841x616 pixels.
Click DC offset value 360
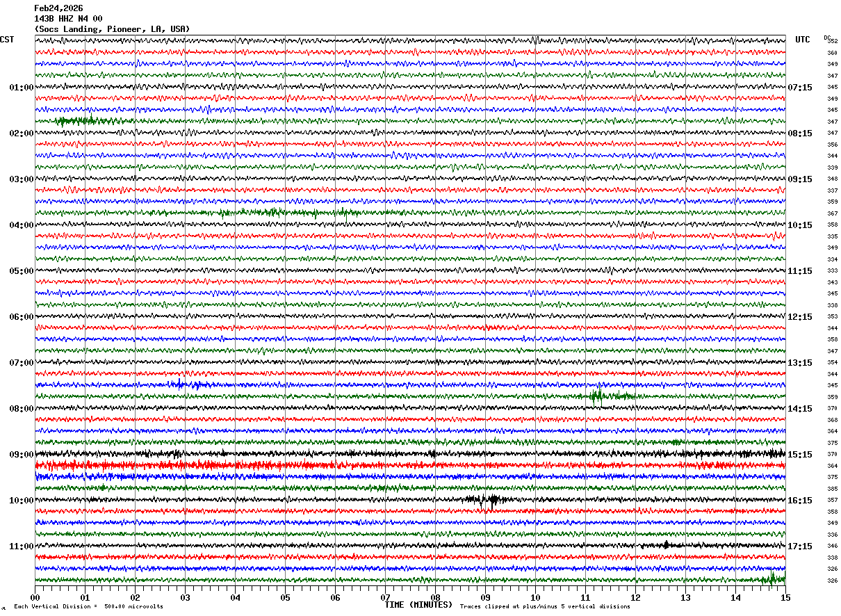point(832,53)
